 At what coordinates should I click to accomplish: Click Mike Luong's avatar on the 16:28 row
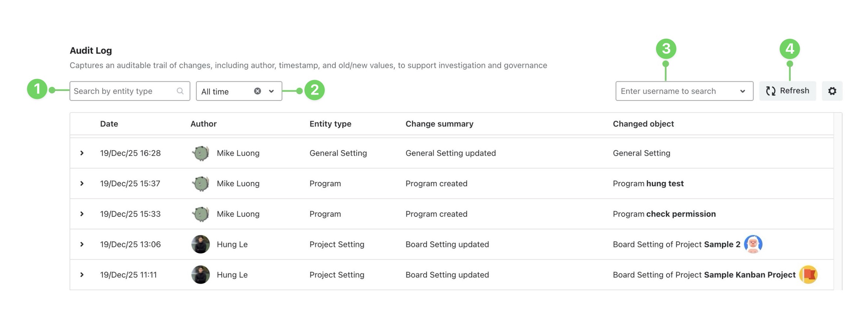point(200,153)
